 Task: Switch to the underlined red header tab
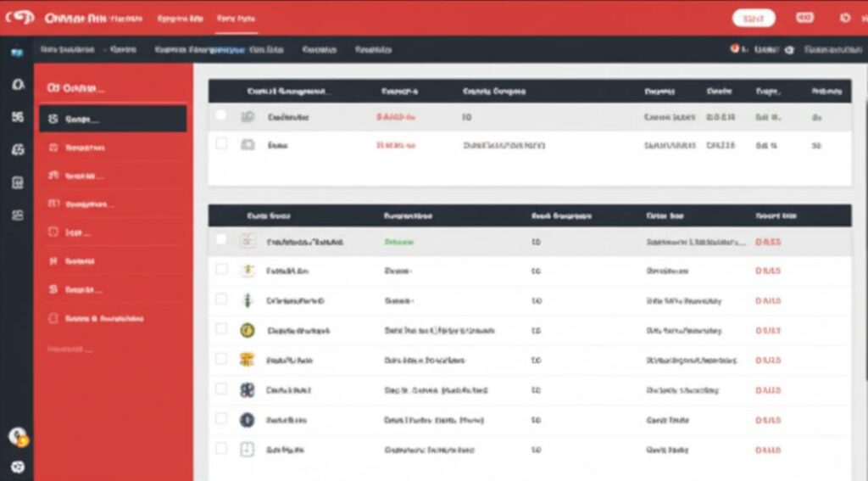pyautogui.click(x=236, y=19)
